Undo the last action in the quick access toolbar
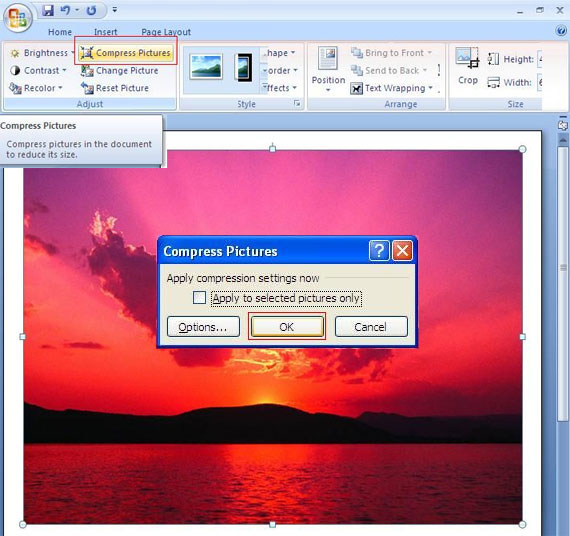The width and height of the screenshot is (570, 536). click(65, 10)
